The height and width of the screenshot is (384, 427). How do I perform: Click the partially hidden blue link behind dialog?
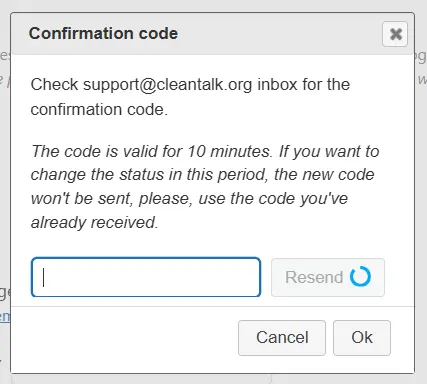tap(5, 316)
